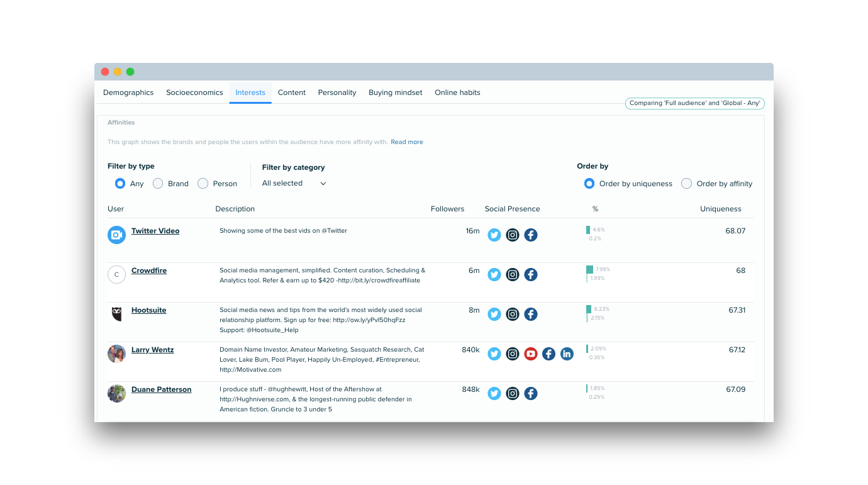Click the 67.31 uniqueness value
The width and height of the screenshot is (868, 485).
coord(737,310)
